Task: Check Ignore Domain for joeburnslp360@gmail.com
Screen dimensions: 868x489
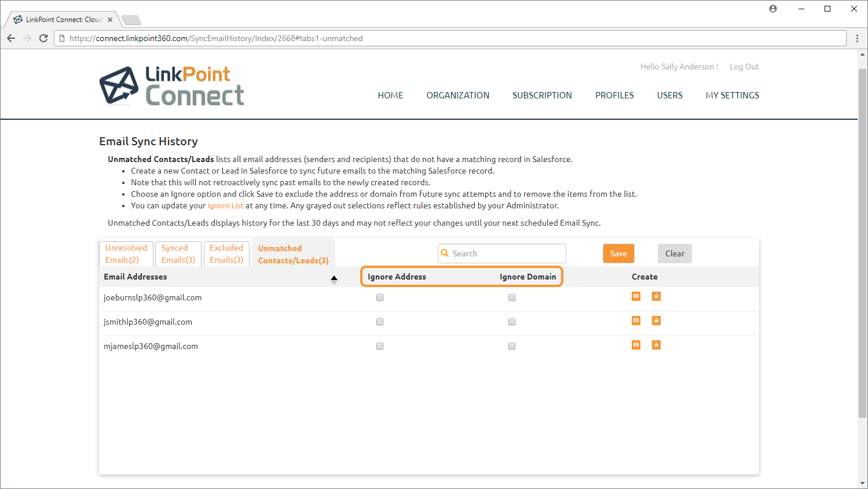Action: click(x=512, y=297)
